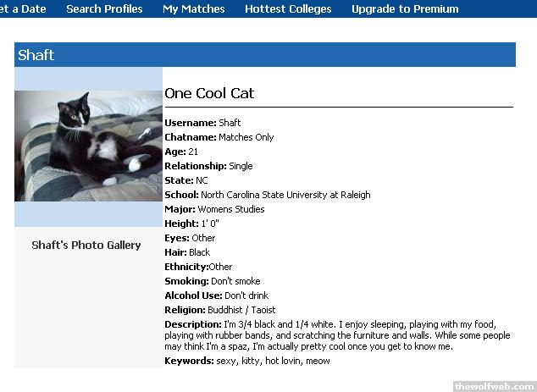
Task: Click the One Cool Cat headline
Action: click(x=209, y=93)
